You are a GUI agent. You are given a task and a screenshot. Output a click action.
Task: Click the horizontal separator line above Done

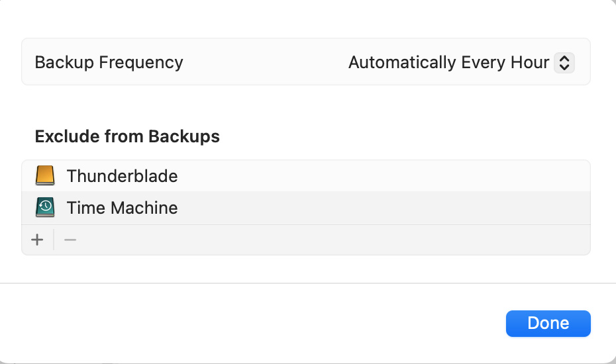point(308,283)
